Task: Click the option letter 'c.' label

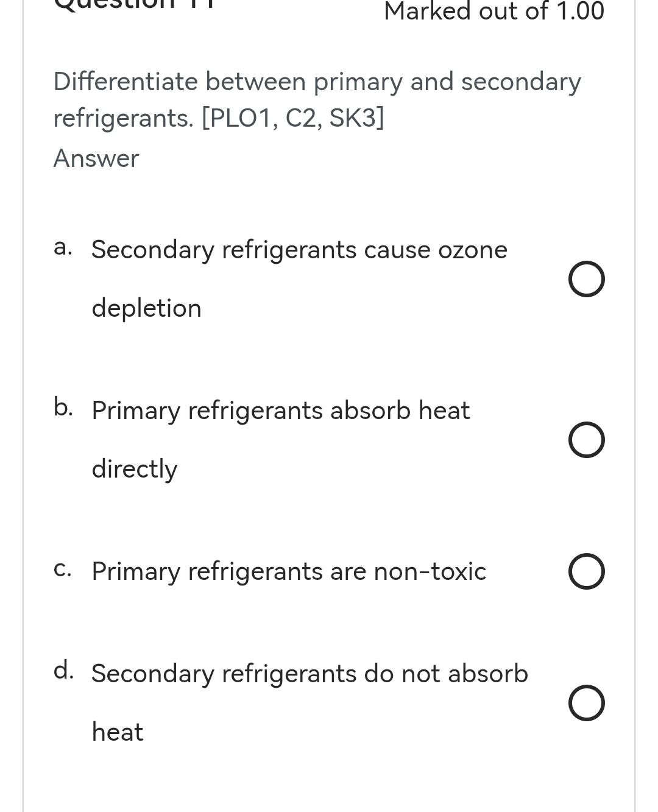Action: (x=63, y=570)
